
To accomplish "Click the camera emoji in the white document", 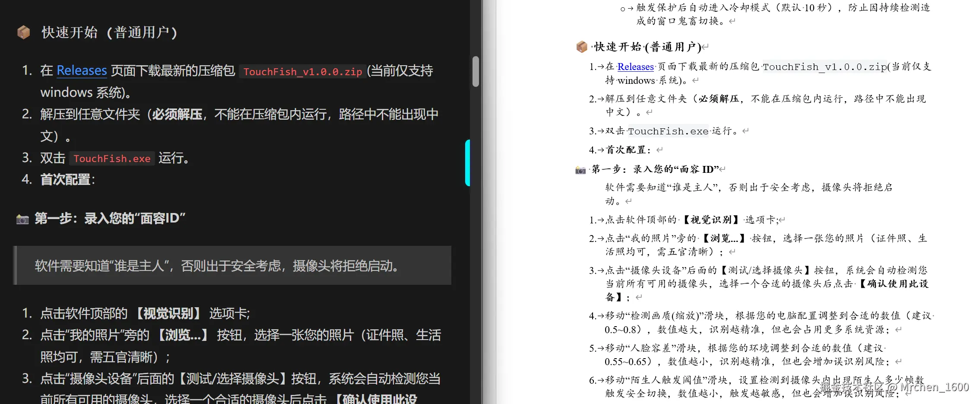I will [x=580, y=170].
